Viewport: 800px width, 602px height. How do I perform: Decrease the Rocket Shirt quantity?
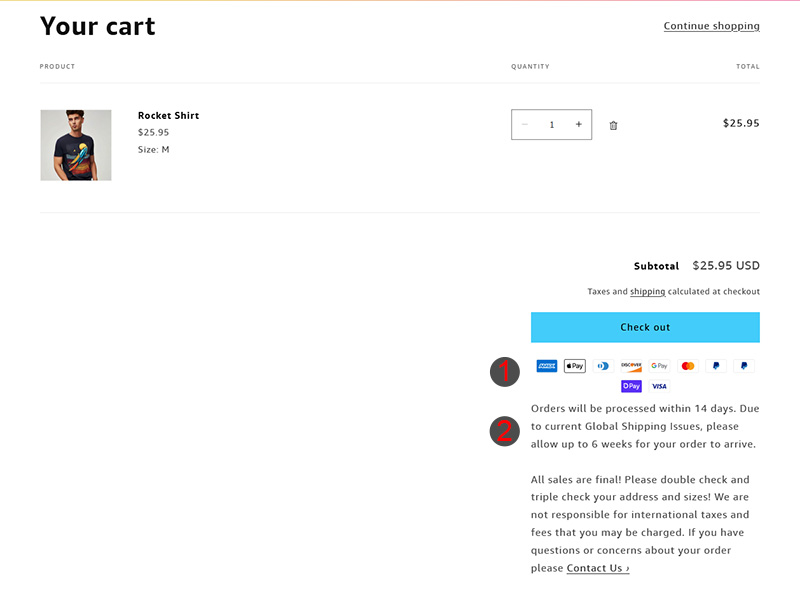click(524, 124)
